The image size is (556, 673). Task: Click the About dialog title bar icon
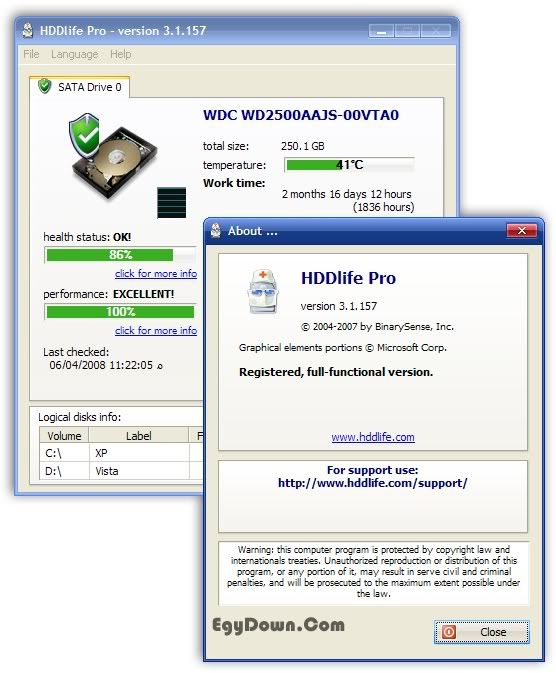pyautogui.click(x=216, y=230)
